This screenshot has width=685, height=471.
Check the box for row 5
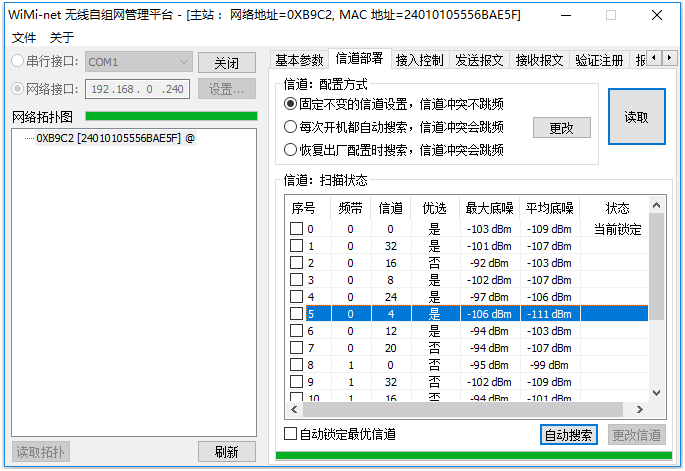point(297,314)
